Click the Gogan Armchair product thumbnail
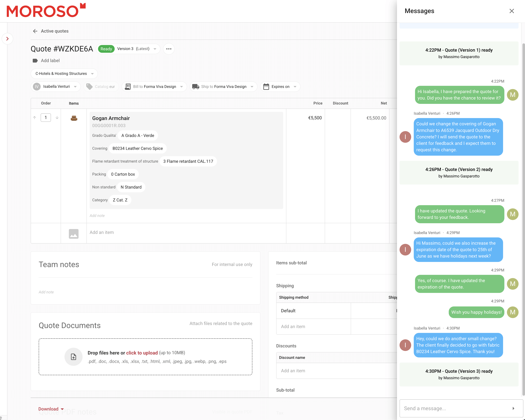 (x=74, y=118)
